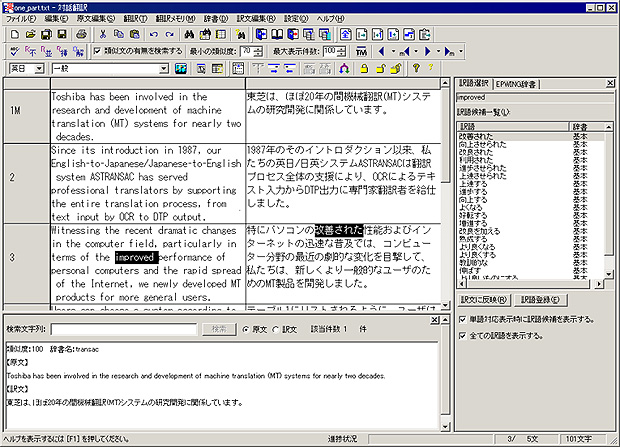Print the document with the printer icon
Screen dimensions: 620x447
point(81,35)
